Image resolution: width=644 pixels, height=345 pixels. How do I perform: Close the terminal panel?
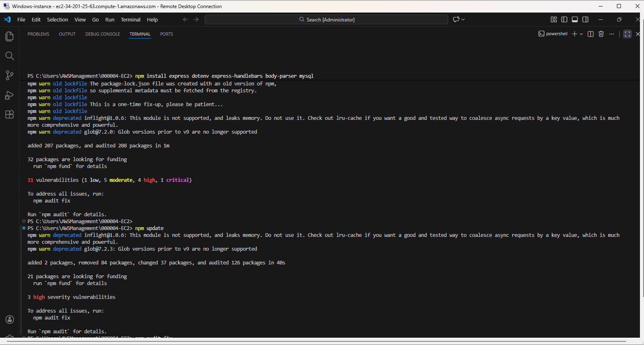click(638, 34)
